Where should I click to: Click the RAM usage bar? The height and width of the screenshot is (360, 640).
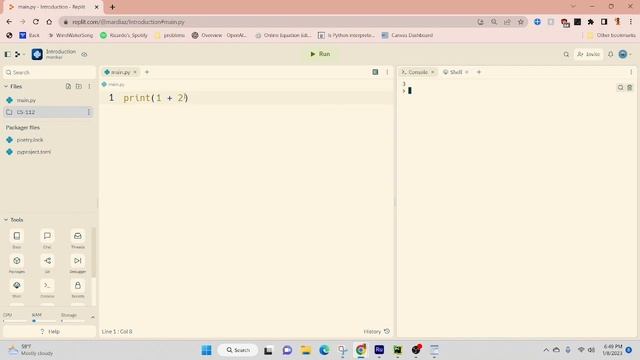pyautogui.click(x=44, y=321)
